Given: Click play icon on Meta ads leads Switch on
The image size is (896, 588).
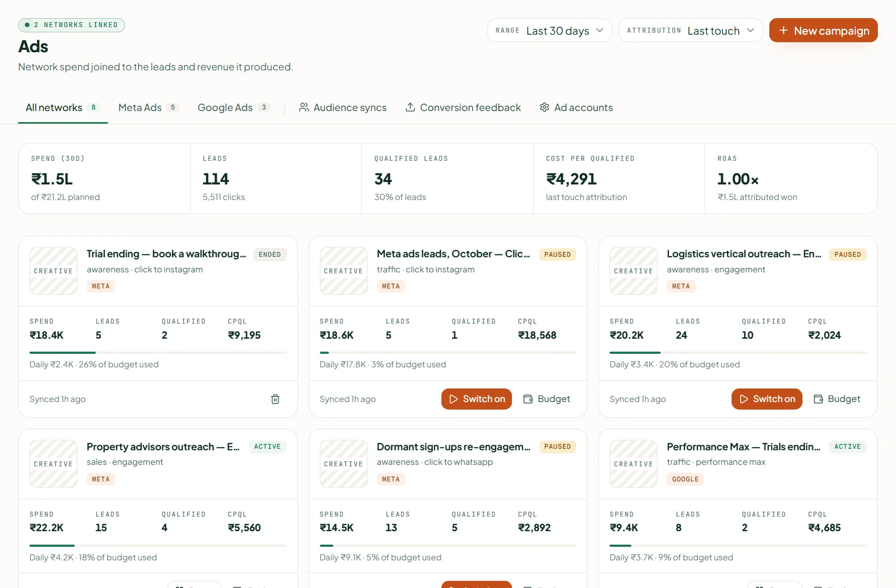Looking at the screenshot, I should coord(454,399).
